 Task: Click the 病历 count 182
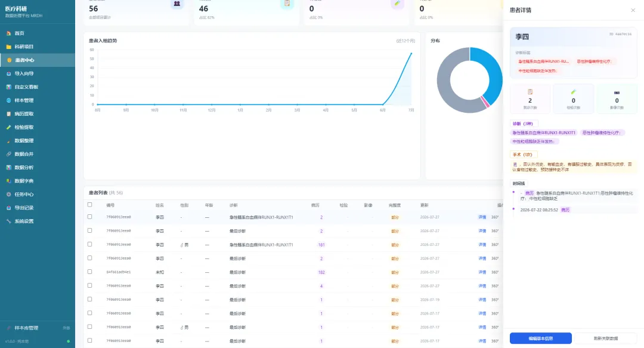321,272
